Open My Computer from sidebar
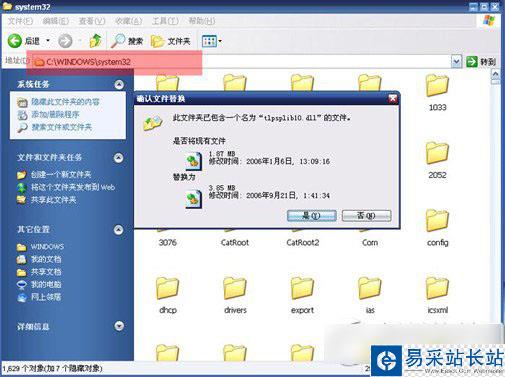Viewport: 505px width, 377px height. click(x=39, y=284)
